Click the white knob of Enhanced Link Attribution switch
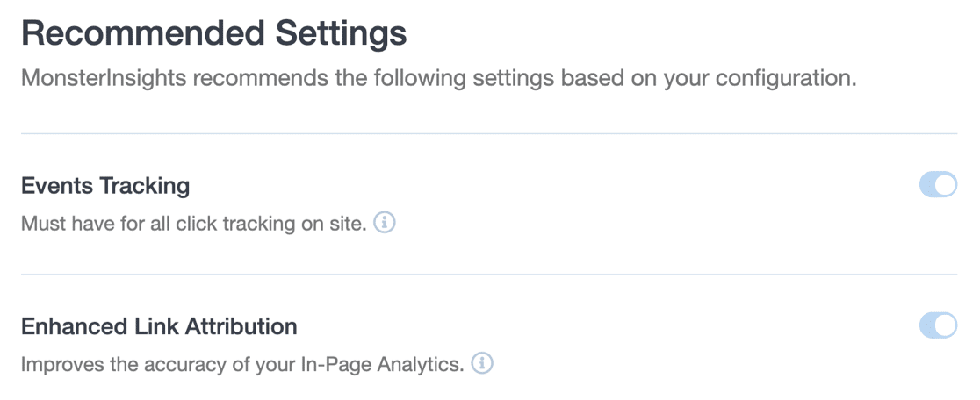This screenshot has width=980, height=400. (946, 325)
